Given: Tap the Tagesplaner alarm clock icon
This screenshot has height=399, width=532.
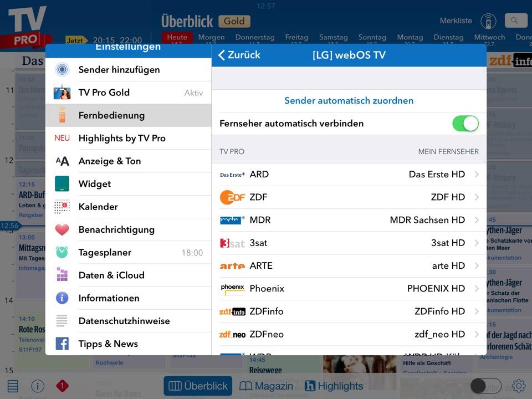Looking at the screenshot, I should click(62, 252).
